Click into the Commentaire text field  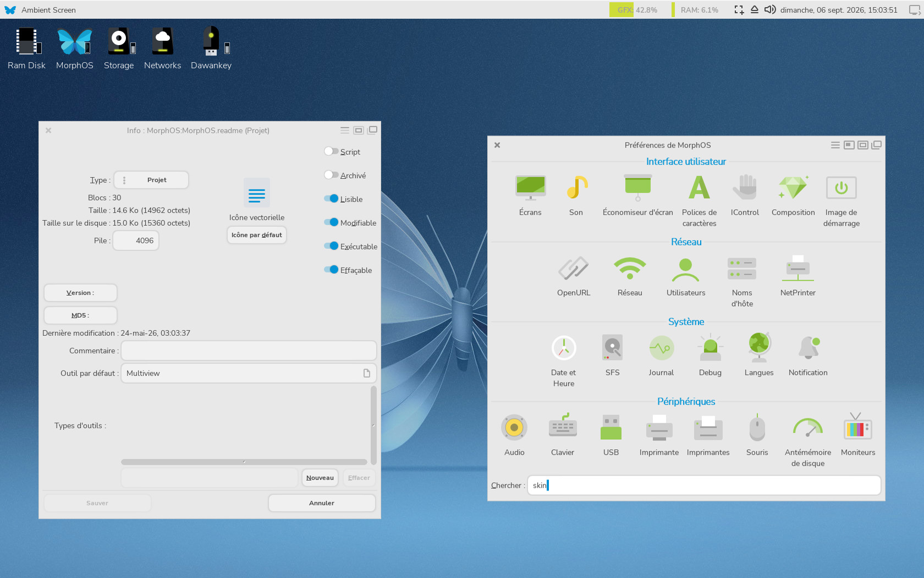pyautogui.click(x=249, y=351)
